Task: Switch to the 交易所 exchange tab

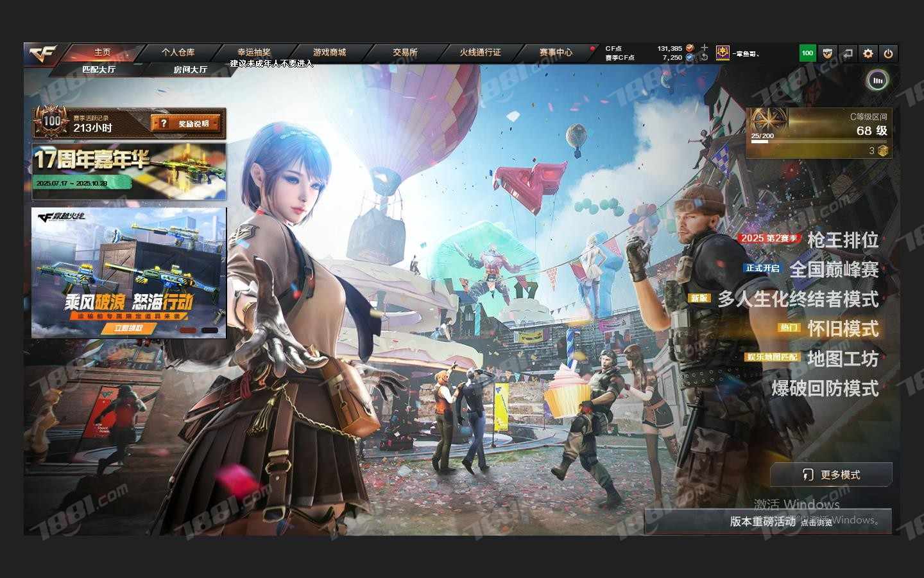Action: pos(405,53)
